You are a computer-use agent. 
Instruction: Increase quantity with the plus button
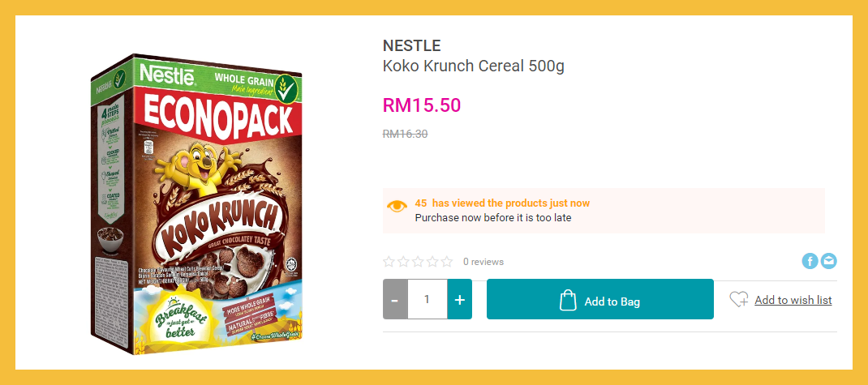click(x=459, y=300)
